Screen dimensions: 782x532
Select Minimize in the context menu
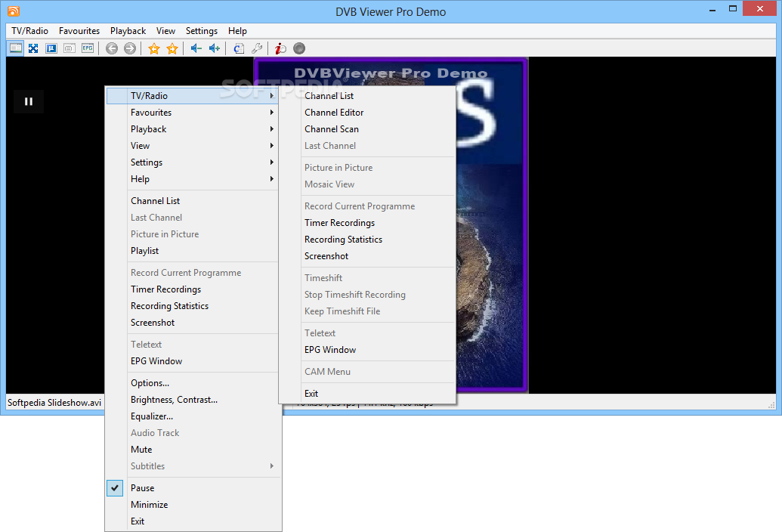coord(193,505)
